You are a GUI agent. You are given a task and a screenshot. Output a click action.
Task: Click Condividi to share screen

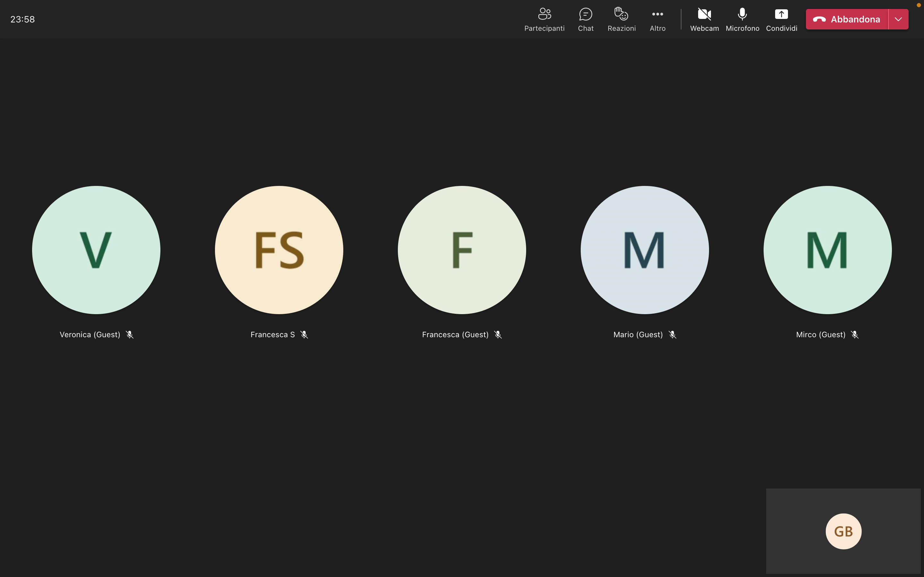pyautogui.click(x=781, y=19)
